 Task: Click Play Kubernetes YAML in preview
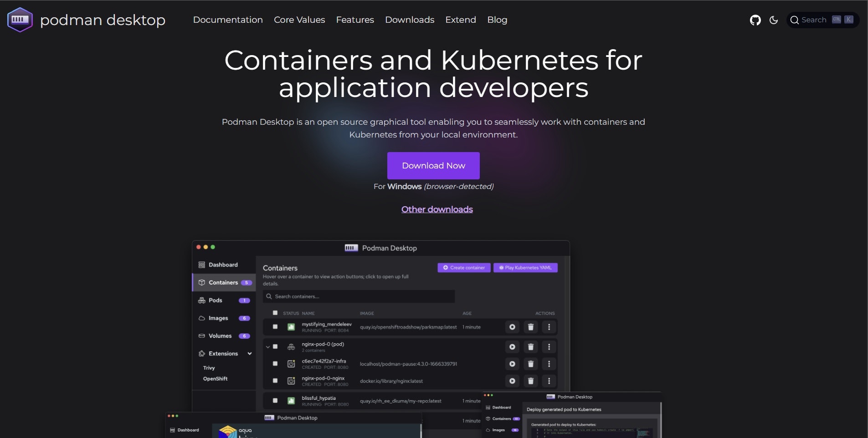click(x=525, y=268)
